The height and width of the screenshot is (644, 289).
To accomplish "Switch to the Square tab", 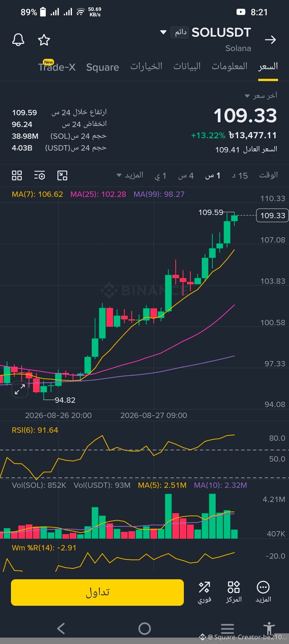I will tap(102, 67).
